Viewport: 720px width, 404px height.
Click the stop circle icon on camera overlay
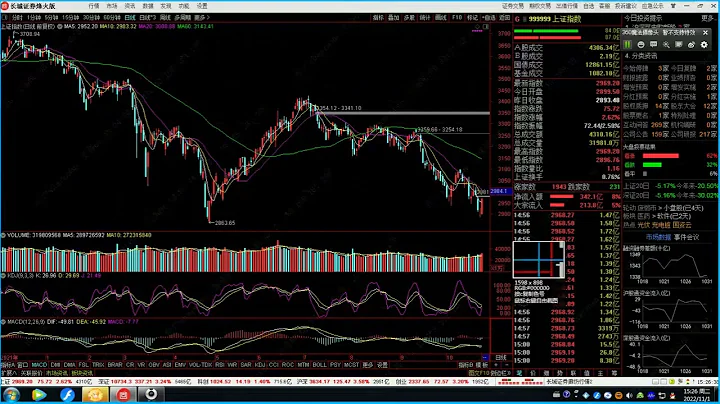tap(641, 45)
